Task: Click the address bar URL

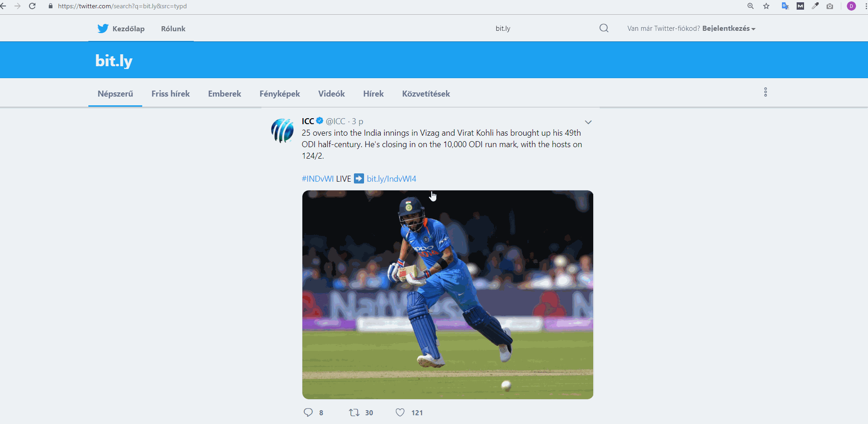Action: pyautogui.click(x=122, y=6)
